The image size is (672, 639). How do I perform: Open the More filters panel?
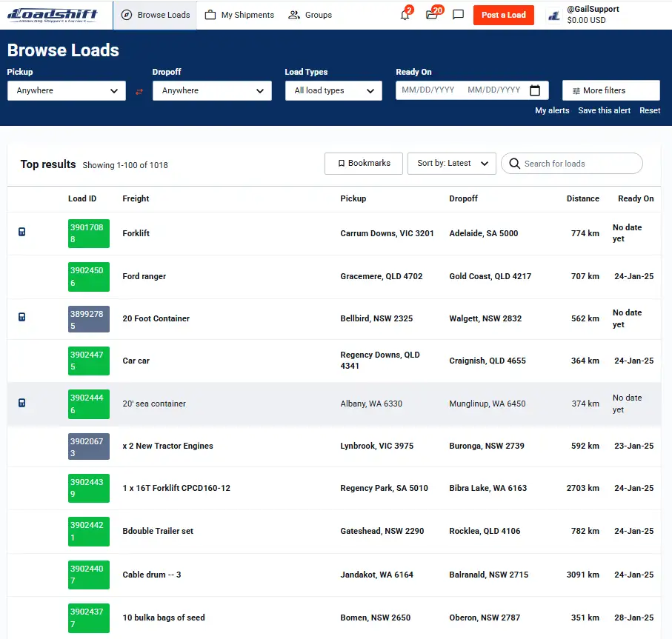point(611,90)
